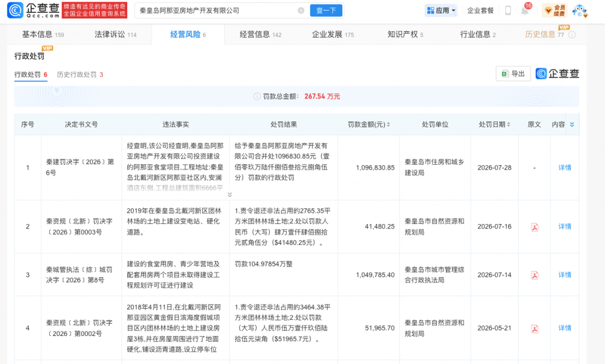Sort by 罚款金额(元) column arrows

tap(388, 124)
